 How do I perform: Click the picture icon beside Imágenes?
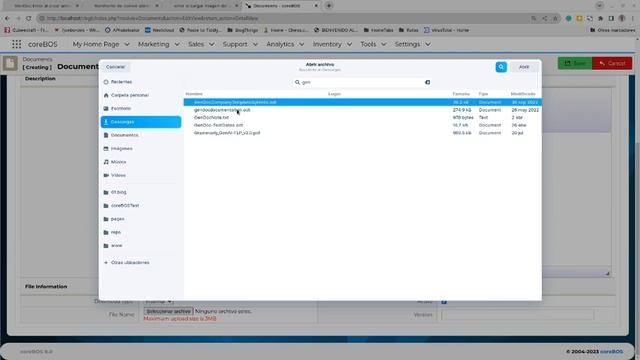coord(106,149)
